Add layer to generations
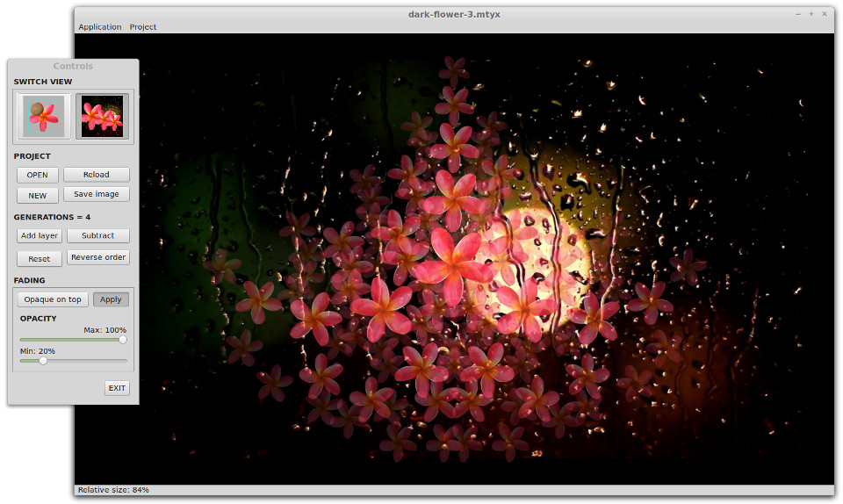The width and height of the screenshot is (843, 504). (40, 235)
